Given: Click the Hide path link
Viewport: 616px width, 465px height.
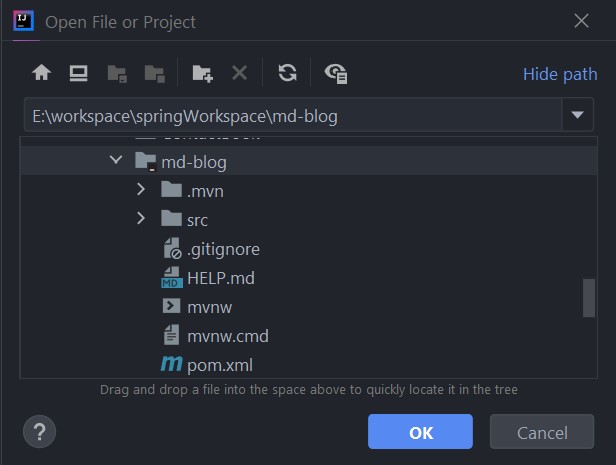Looking at the screenshot, I should pyautogui.click(x=559, y=74).
